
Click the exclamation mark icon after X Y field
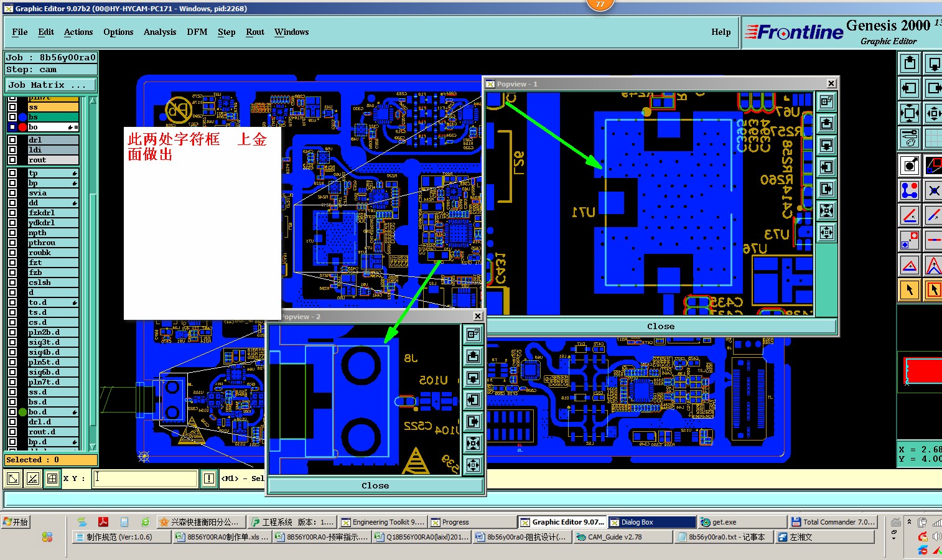click(208, 478)
